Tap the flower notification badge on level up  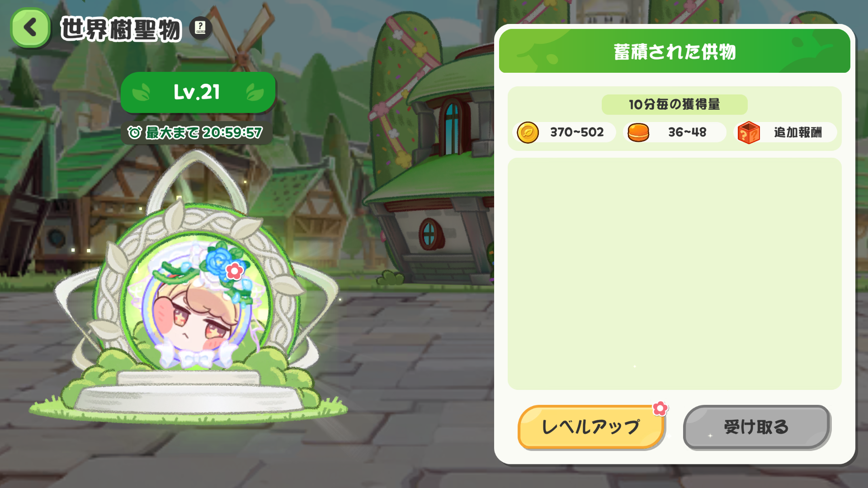[x=660, y=408]
